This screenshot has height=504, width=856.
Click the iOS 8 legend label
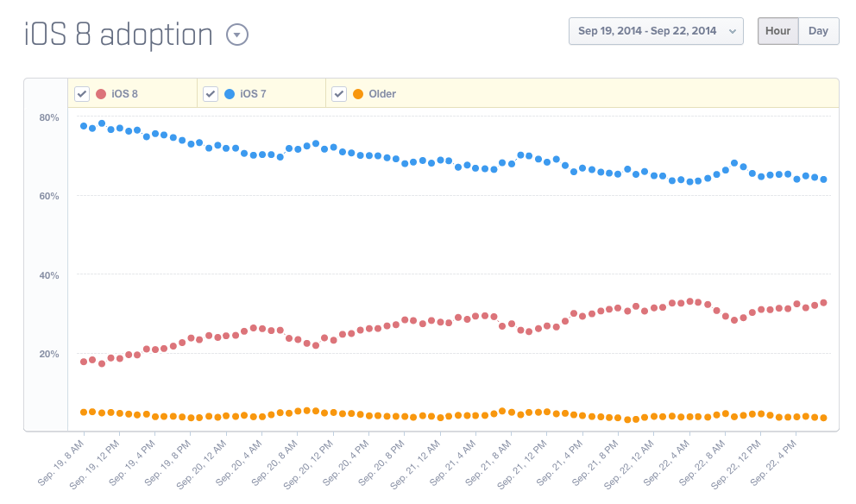[125, 94]
